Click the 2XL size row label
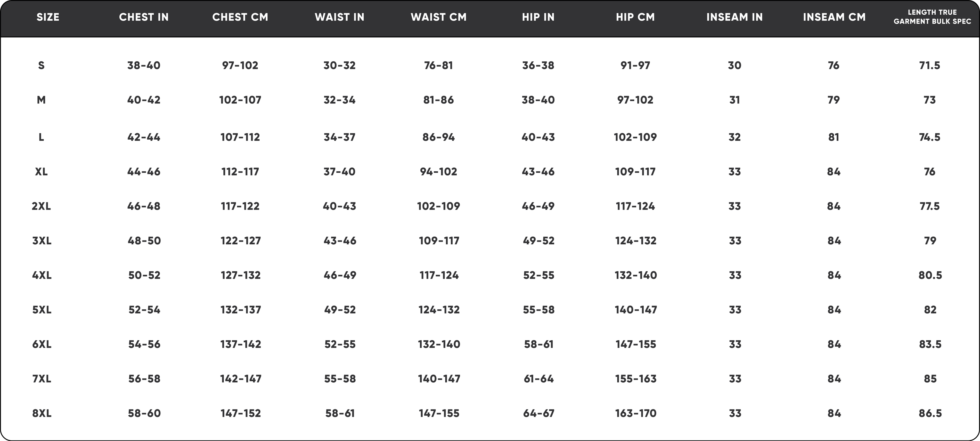980x441 pixels. pos(41,206)
